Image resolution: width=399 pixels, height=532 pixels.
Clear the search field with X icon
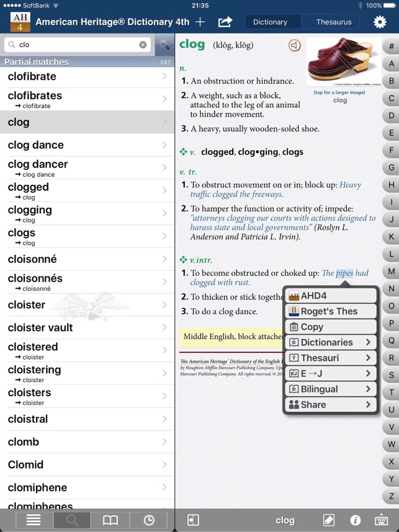pyautogui.click(x=143, y=45)
